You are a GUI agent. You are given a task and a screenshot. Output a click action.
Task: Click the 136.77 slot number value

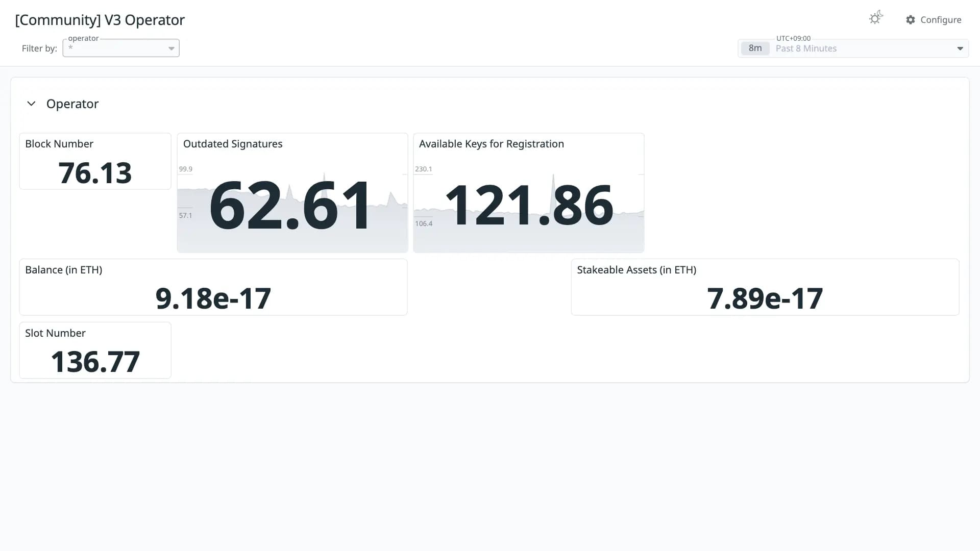(x=95, y=362)
